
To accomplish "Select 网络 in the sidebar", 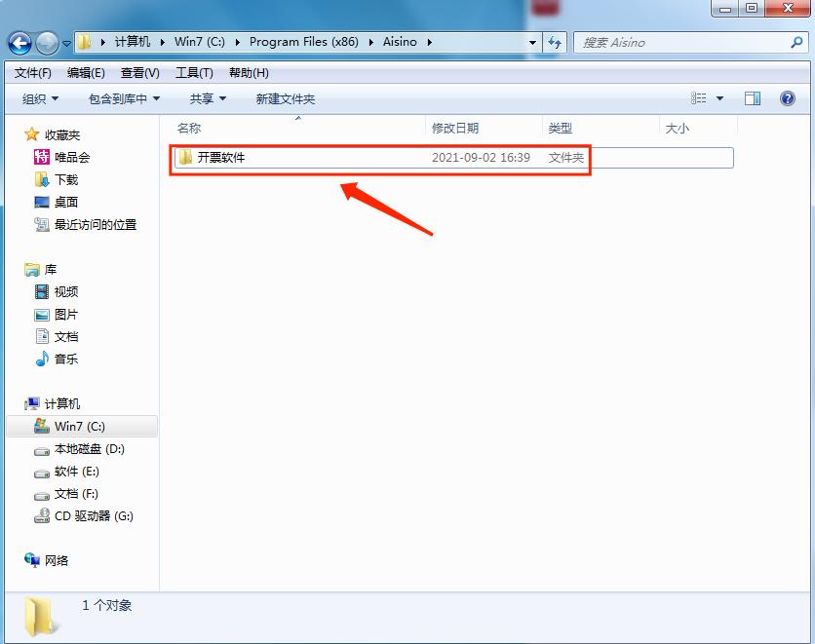I will (x=58, y=561).
